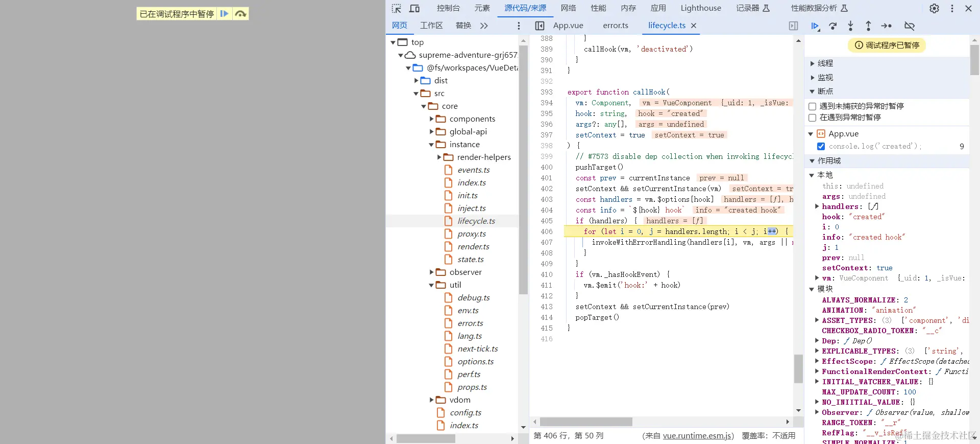Click the step over next function icon
This screenshot has width=980, height=444.
(x=833, y=26)
